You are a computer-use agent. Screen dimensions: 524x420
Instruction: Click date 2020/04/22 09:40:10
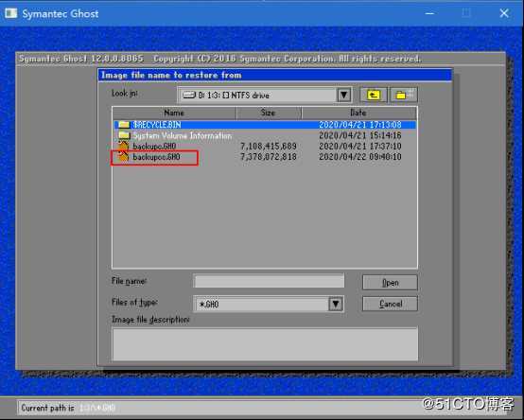(360, 157)
